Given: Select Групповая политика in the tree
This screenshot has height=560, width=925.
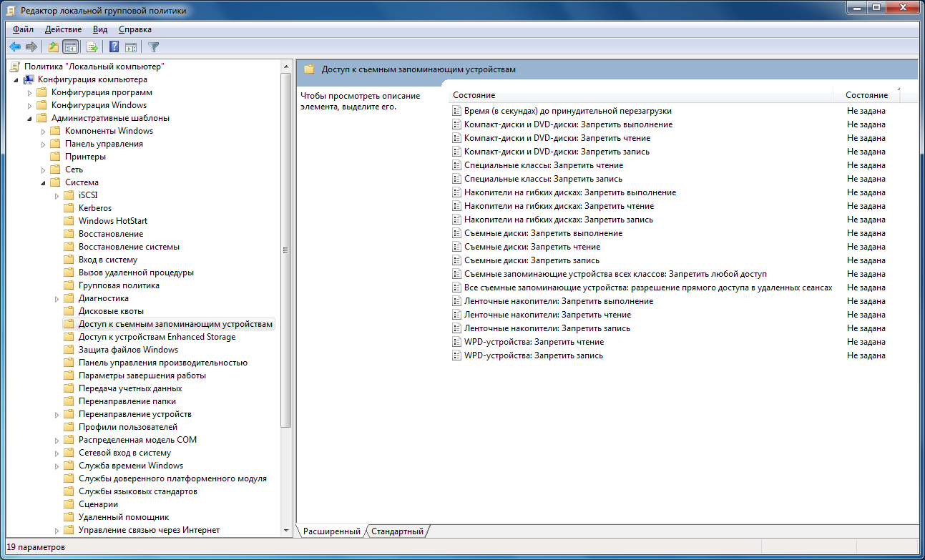Looking at the screenshot, I should pyautogui.click(x=119, y=285).
